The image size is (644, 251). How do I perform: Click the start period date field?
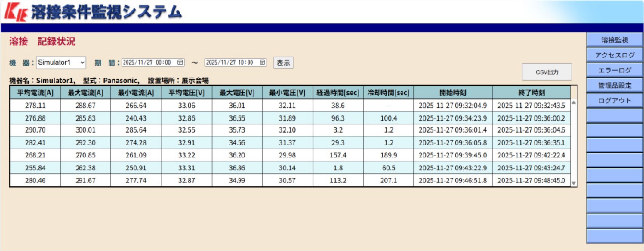(x=147, y=62)
